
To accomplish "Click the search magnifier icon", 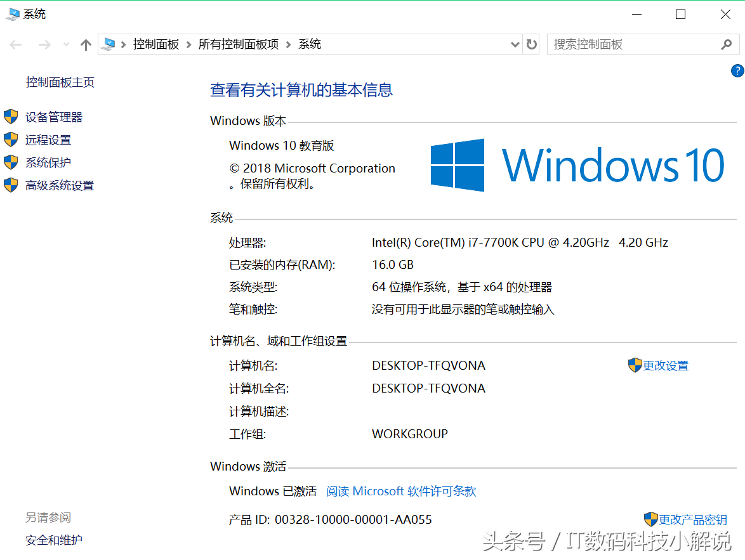I will (x=726, y=44).
